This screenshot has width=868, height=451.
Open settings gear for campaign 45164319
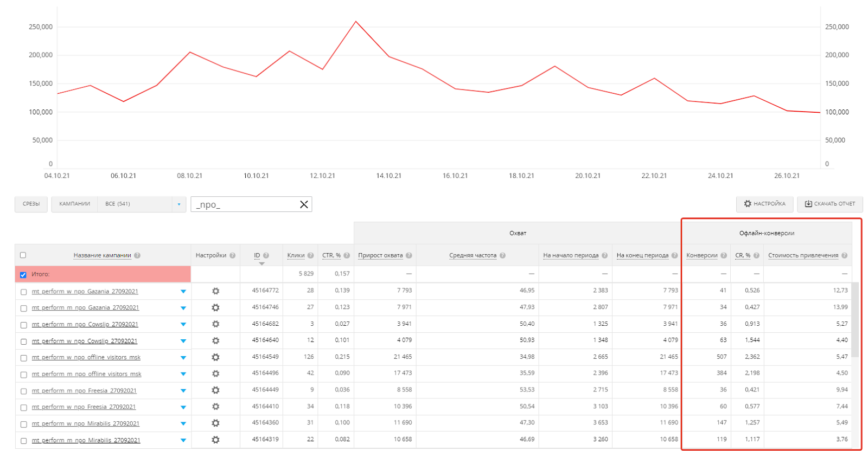[215, 440]
